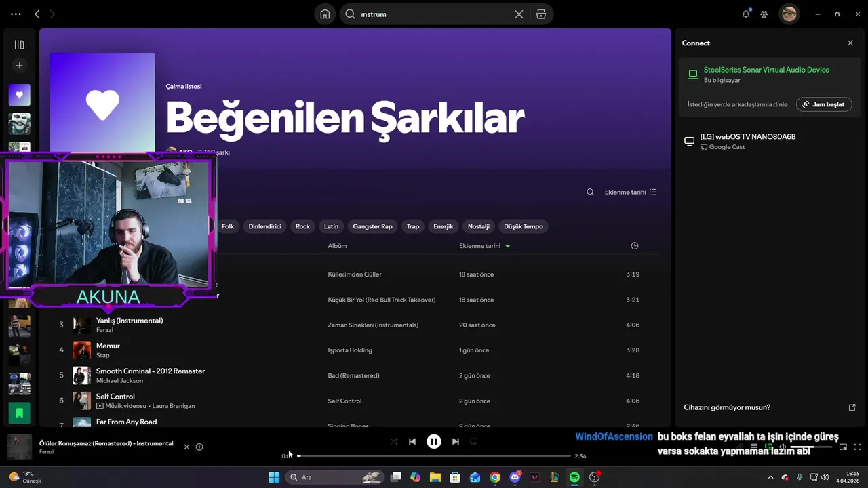
Task: Play the track Memur
Action: click(108, 346)
